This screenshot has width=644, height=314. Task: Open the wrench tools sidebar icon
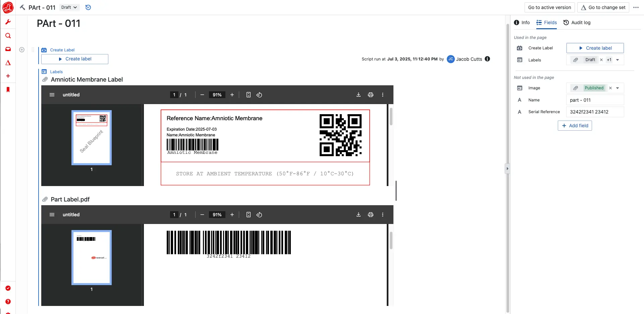(x=8, y=22)
